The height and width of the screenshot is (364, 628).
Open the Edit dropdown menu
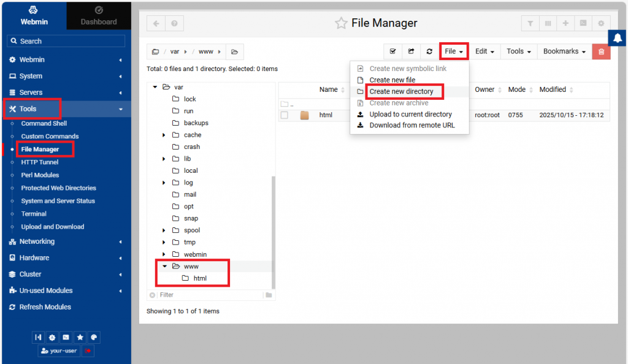click(484, 51)
